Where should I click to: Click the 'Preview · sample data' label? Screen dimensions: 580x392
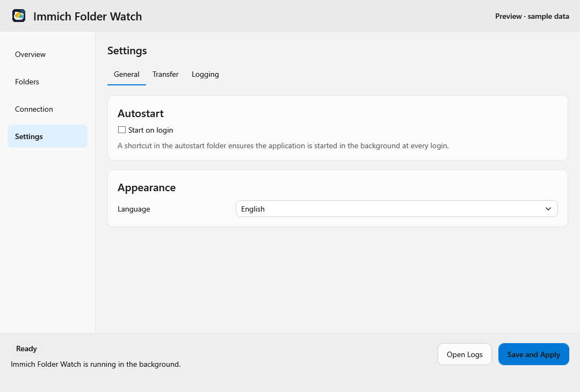pos(532,16)
